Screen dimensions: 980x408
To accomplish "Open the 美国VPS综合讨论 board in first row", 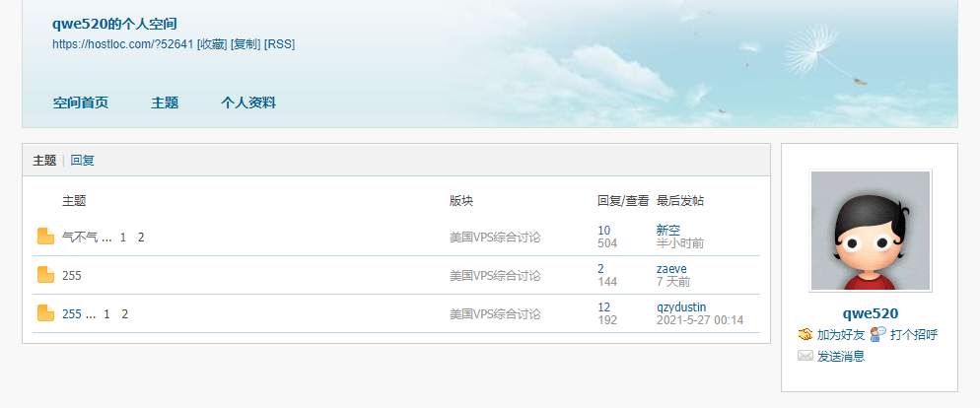I will [495, 238].
